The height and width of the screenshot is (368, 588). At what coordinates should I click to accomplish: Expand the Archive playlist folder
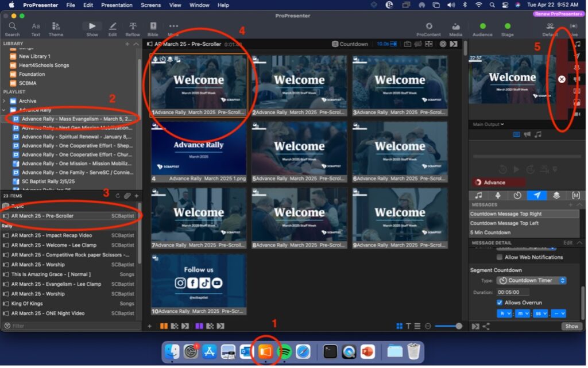coord(4,101)
